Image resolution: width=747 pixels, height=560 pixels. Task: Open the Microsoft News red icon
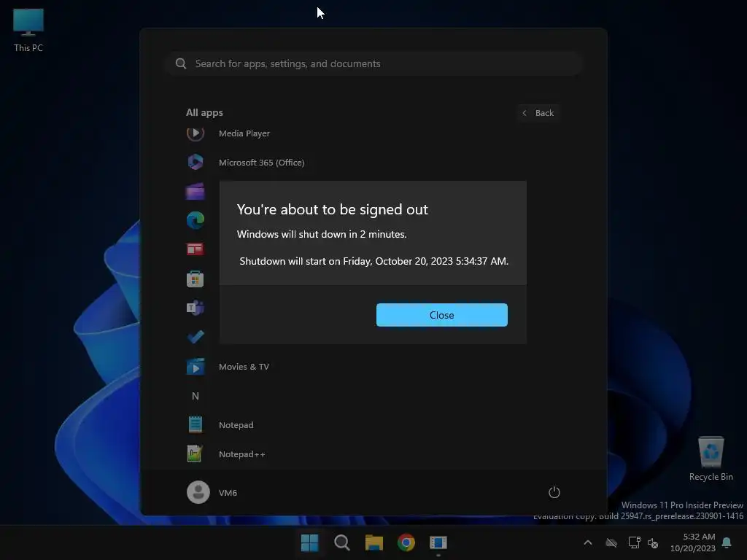pos(195,249)
